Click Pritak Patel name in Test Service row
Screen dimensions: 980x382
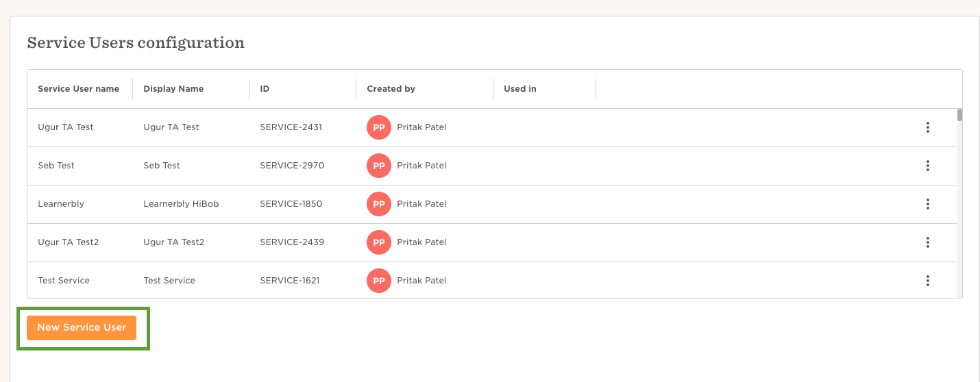[421, 281]
